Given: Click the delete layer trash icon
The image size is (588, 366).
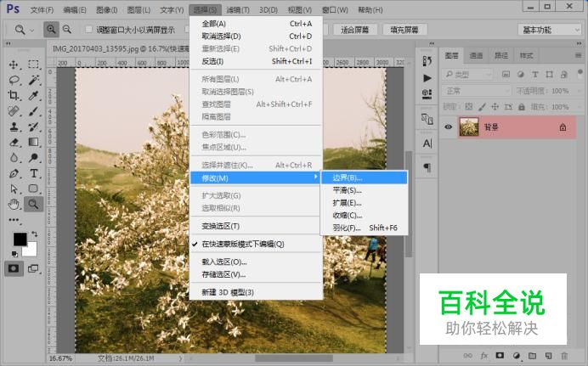Looking at the screenshot, I should click(x=564, y=355).
